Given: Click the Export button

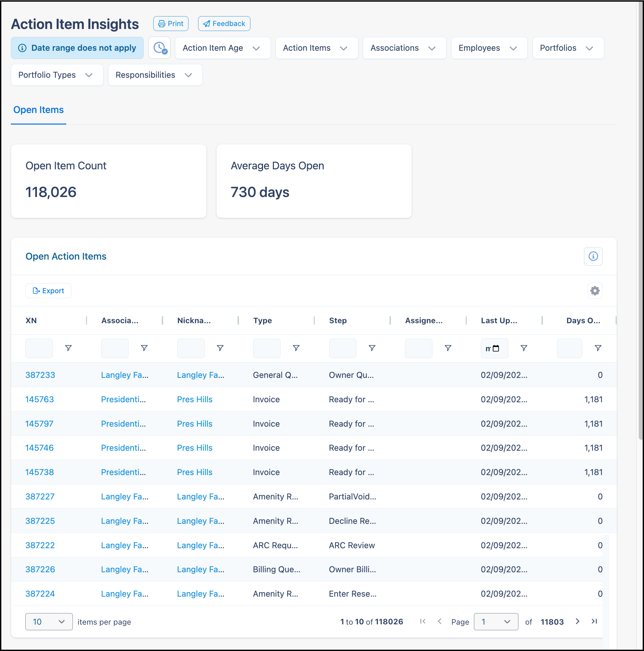Looking at the screenshot, I should [48, 291].
